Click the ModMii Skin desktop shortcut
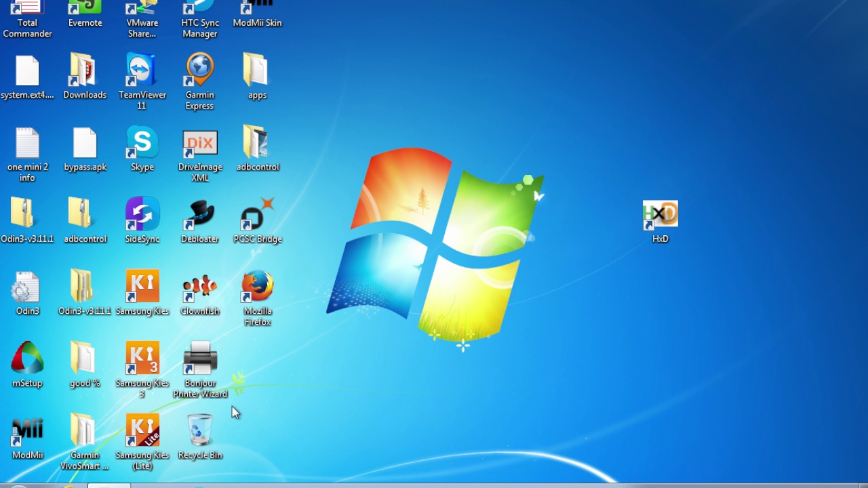Screen dimensions: 868x488 pyautogui.click(x=257, y=14)
